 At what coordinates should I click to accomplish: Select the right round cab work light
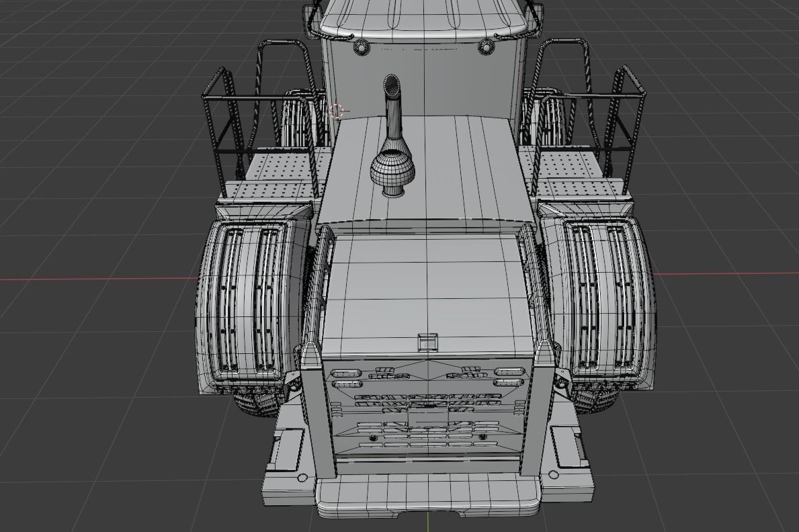486,46
